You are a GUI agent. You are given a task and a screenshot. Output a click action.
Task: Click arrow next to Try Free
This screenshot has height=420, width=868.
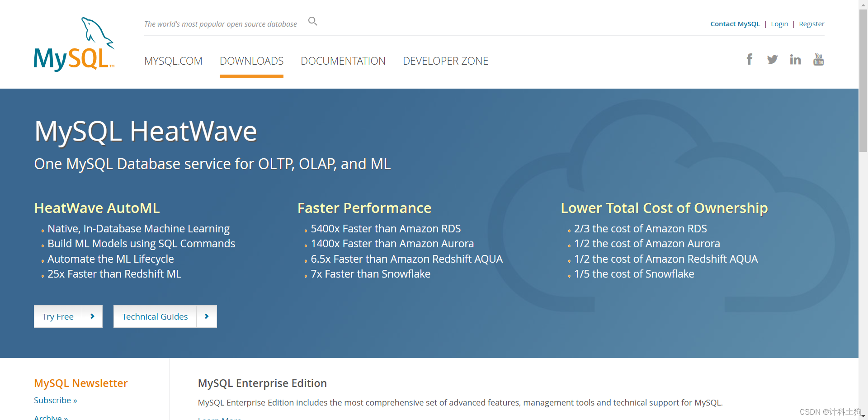click(92, 316)
